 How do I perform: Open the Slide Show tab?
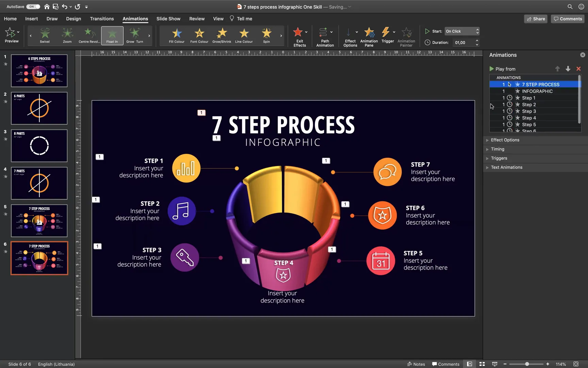pos(168,19)
